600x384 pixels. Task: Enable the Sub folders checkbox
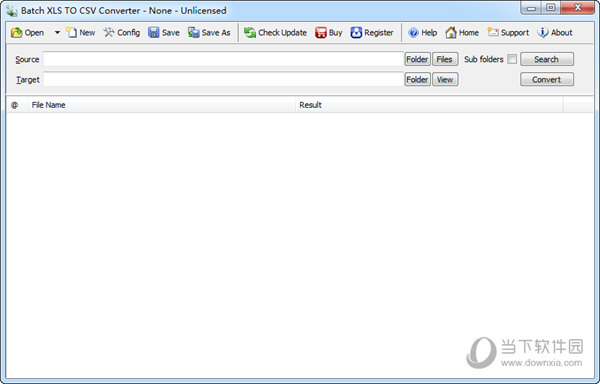512,59
